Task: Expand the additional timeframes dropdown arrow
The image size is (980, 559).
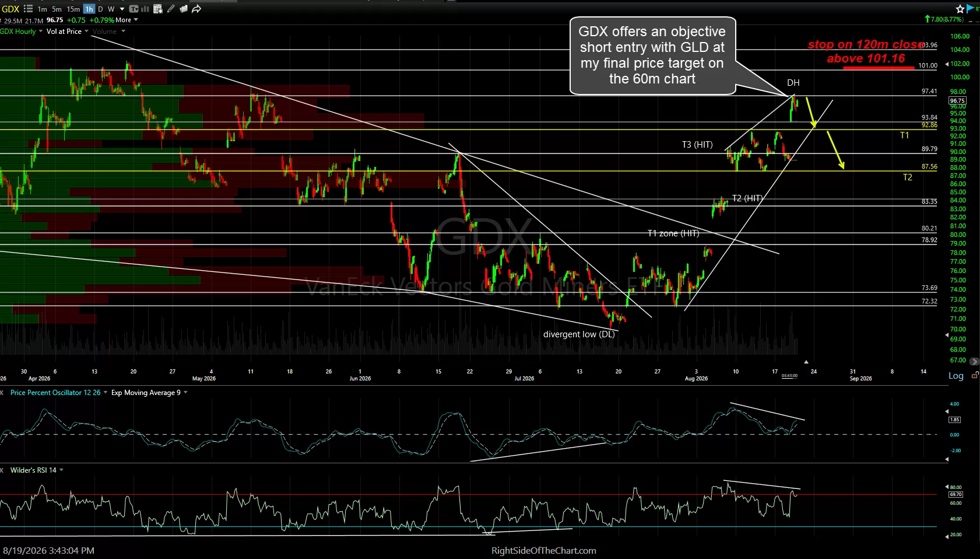Action: (x=122, y=9)
